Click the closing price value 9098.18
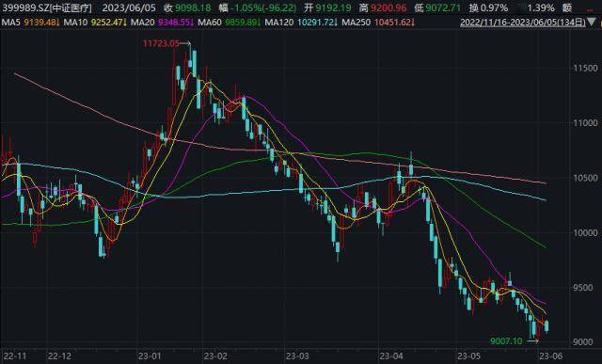602x364 pixels. pos(194,8)
